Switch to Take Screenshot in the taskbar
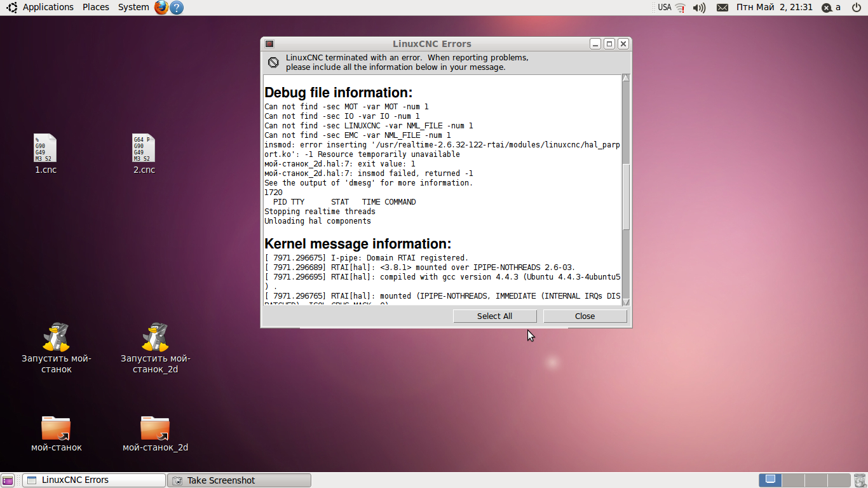The image size is (868, 488). (239, 480)
